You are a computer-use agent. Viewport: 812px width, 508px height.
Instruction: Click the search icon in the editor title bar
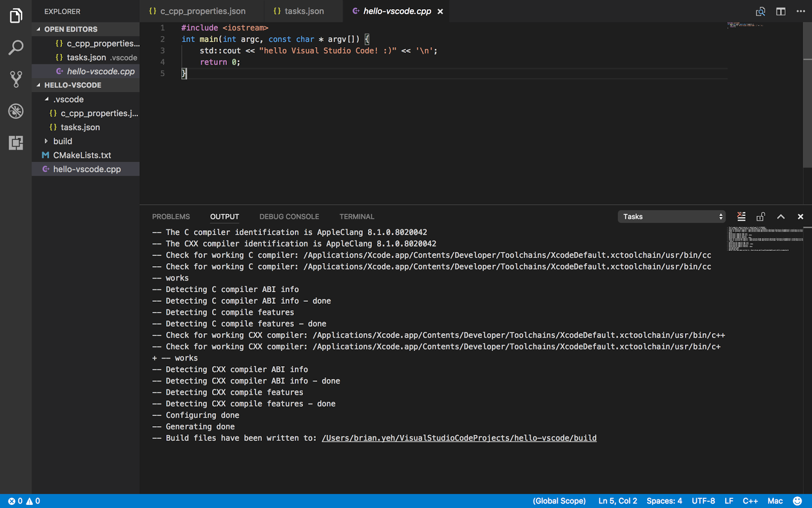(x=760, y=11)
